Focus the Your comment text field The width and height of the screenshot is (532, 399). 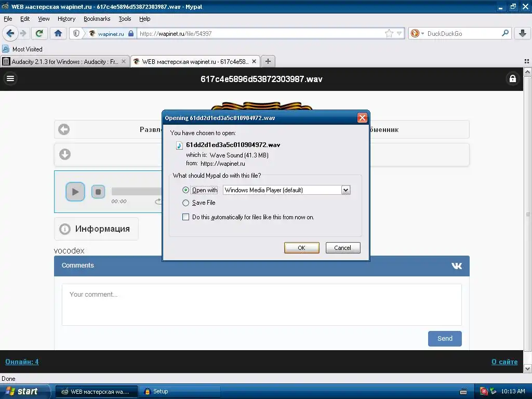tap(262, 304)
